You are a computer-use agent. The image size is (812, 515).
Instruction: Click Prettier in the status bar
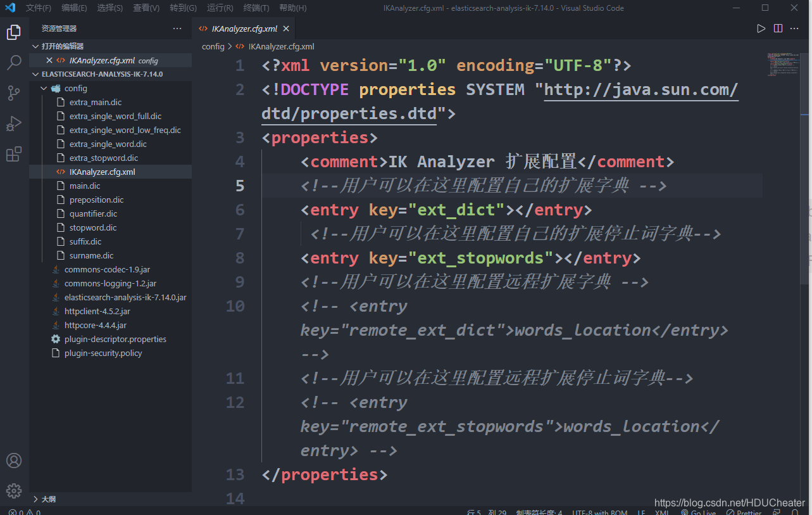pyautogui.click(x=744, y=512)
